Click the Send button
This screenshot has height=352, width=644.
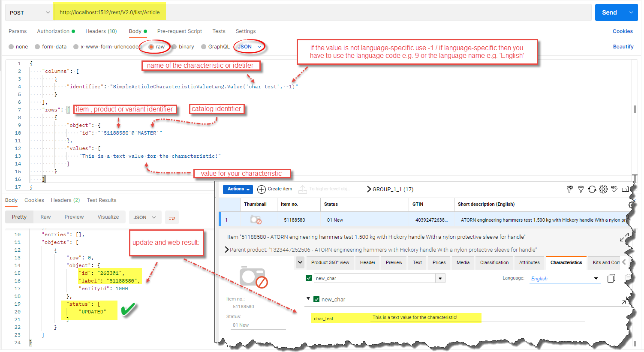(x=609, y=12)
